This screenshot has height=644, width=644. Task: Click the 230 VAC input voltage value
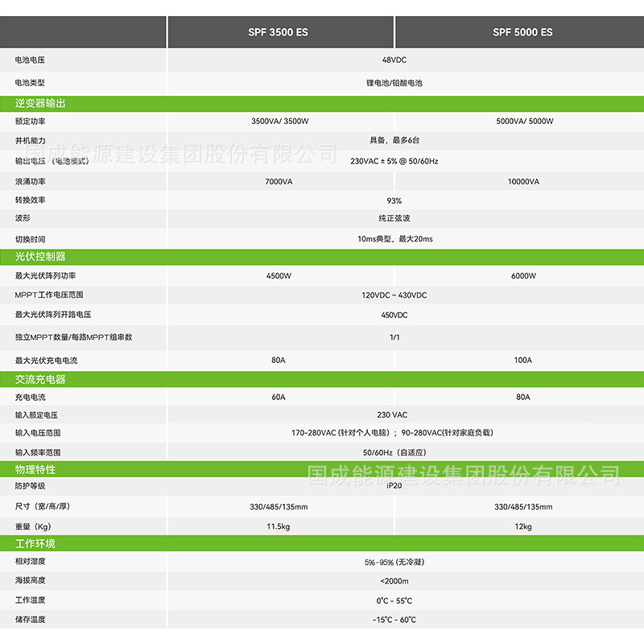(392, 415)
